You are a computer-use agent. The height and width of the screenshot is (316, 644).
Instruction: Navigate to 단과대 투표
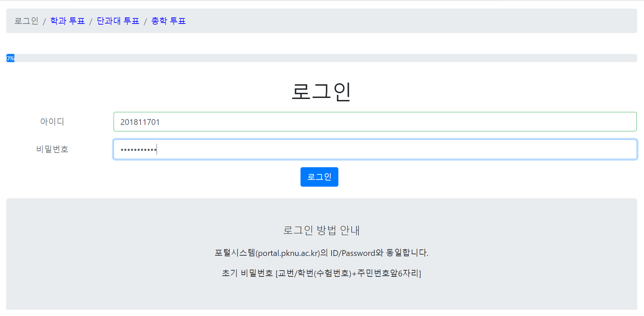pyautogui.click(x=118, y=21)
